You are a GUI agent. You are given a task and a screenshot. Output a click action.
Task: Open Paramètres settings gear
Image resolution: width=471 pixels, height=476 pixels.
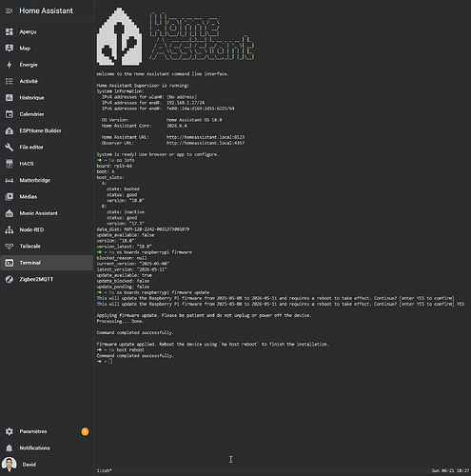coord(10,431)
